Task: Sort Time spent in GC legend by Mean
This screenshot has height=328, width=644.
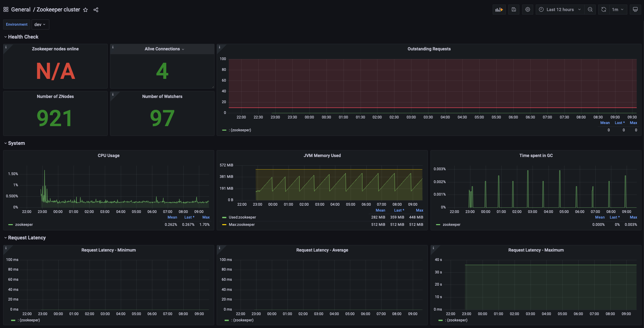Action: point(600,218)
